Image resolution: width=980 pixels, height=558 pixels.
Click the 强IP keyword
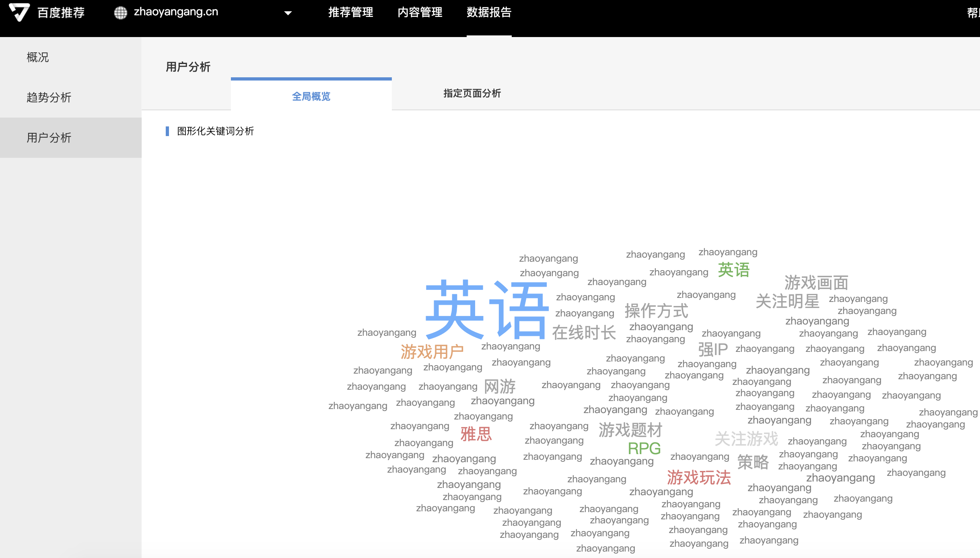pos(714,349)
